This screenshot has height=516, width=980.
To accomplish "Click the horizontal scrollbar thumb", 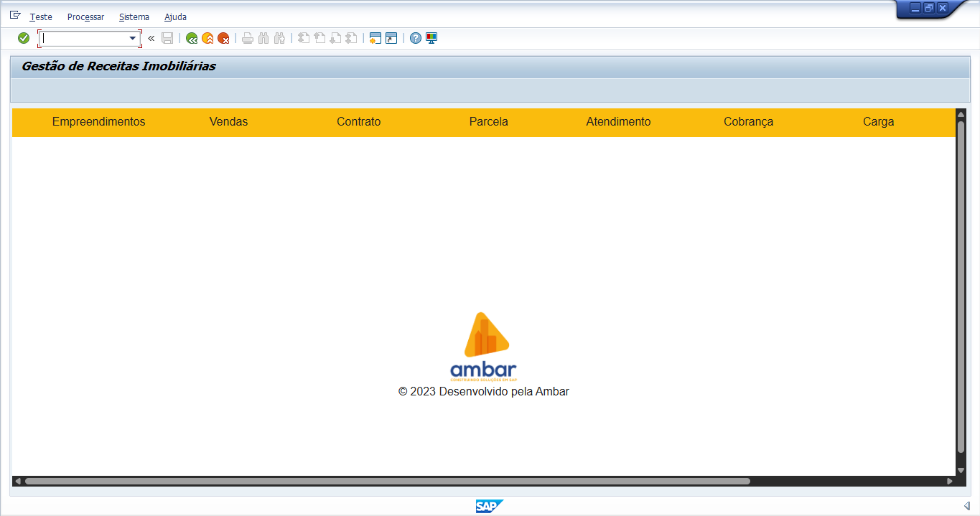I will pyautogui.click(x=388, y=481).
